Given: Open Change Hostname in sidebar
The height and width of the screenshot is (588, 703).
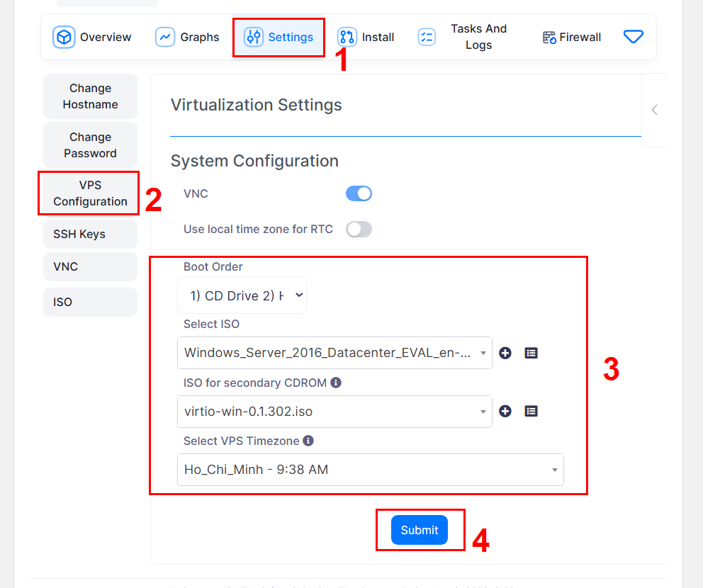Looking at the screenshot, I should [x=90, y=96].
